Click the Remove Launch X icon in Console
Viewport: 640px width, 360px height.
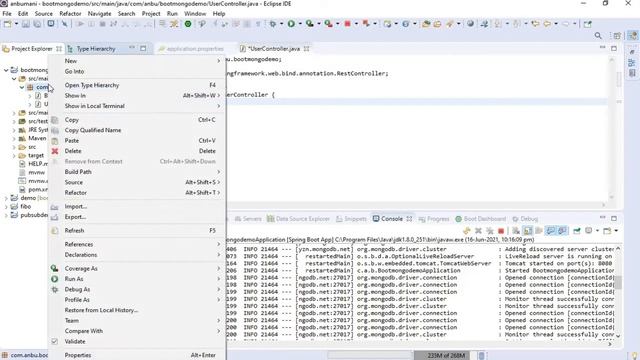tap(478, 231)
